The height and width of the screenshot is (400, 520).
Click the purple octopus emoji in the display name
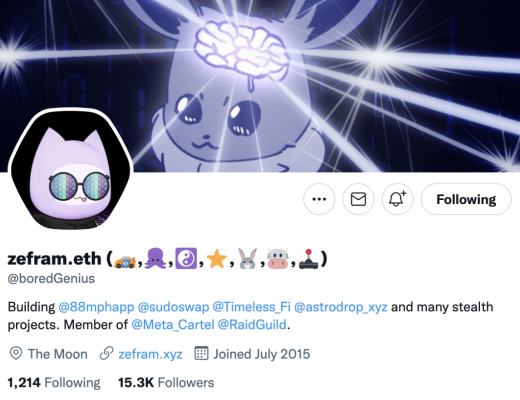(156, 258)
